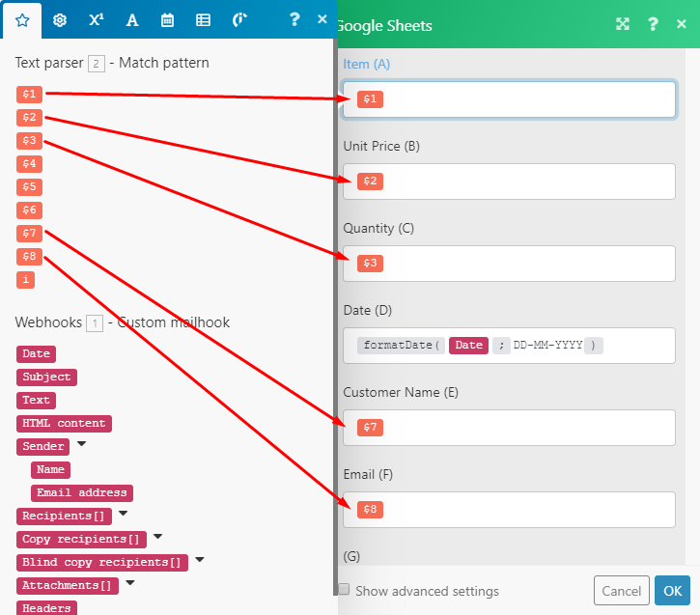Expand the Copy recipients[] arrow

[158, 537]
